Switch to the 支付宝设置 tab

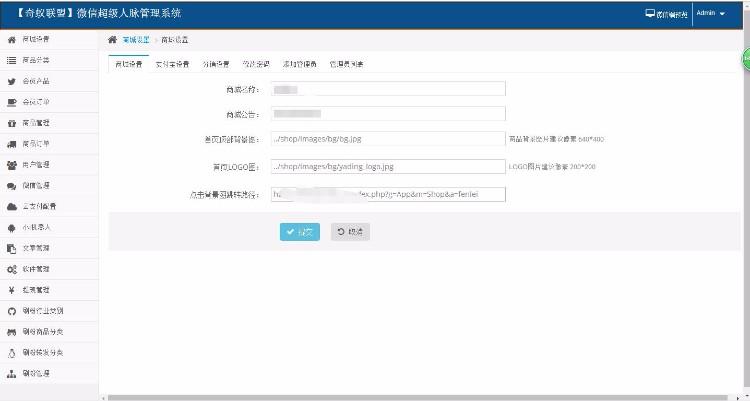coord(172,64)
